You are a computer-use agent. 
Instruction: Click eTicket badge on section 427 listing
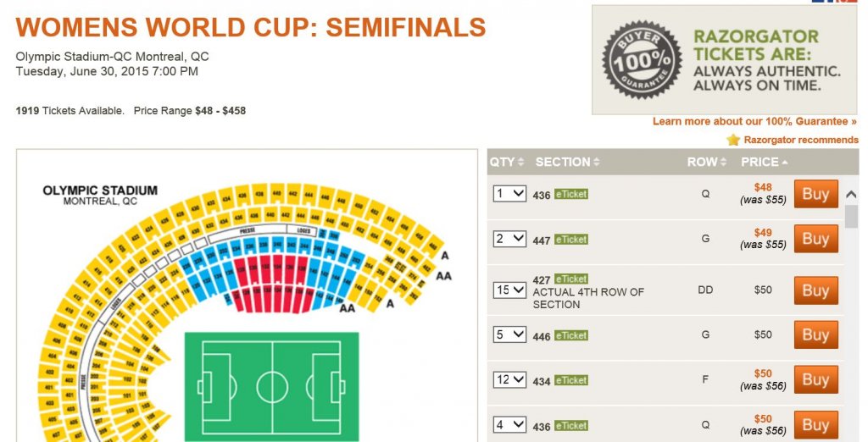pyautogui.click(x=571, y=279)
